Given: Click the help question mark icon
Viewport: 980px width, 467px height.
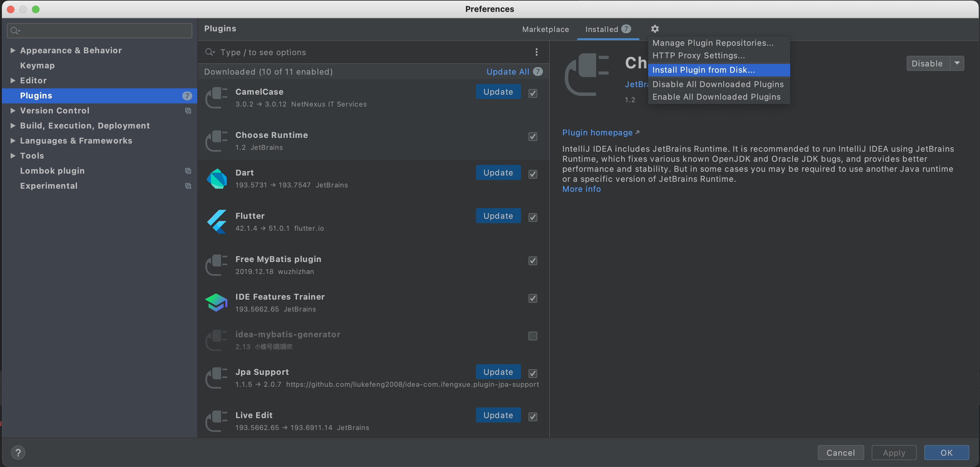Looking at the screenshot, I should click(18, 453).
